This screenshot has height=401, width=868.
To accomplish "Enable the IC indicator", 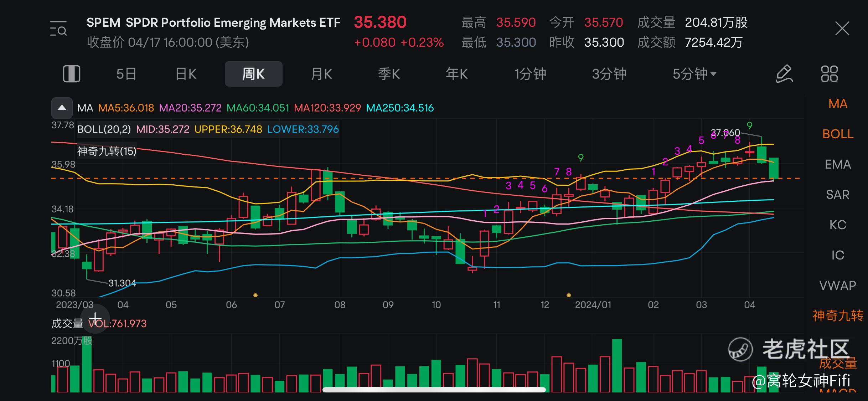I will coord(838,255).
